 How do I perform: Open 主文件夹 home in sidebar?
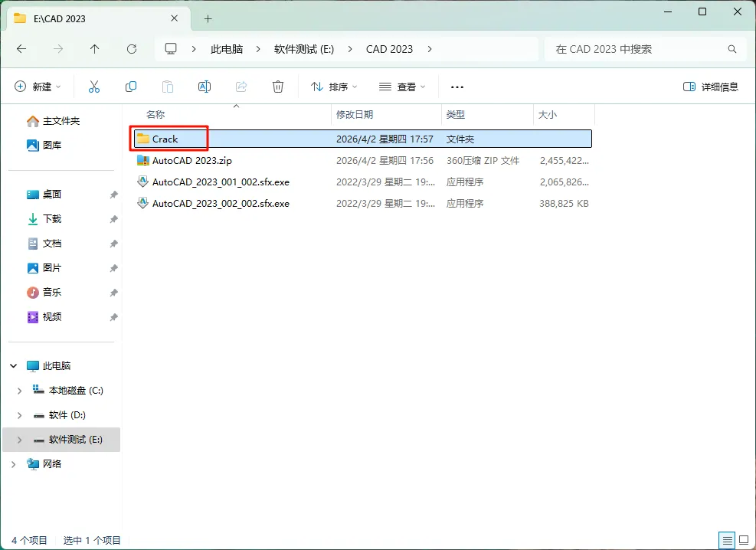click(x=53, y=121)
